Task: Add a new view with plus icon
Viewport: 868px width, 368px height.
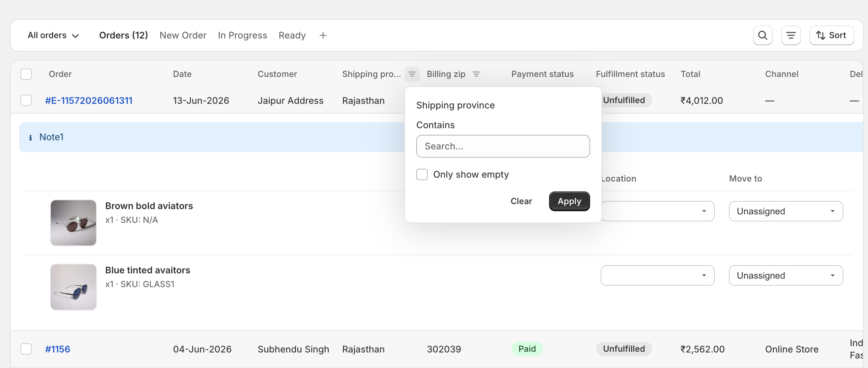Action: [323, 35]
